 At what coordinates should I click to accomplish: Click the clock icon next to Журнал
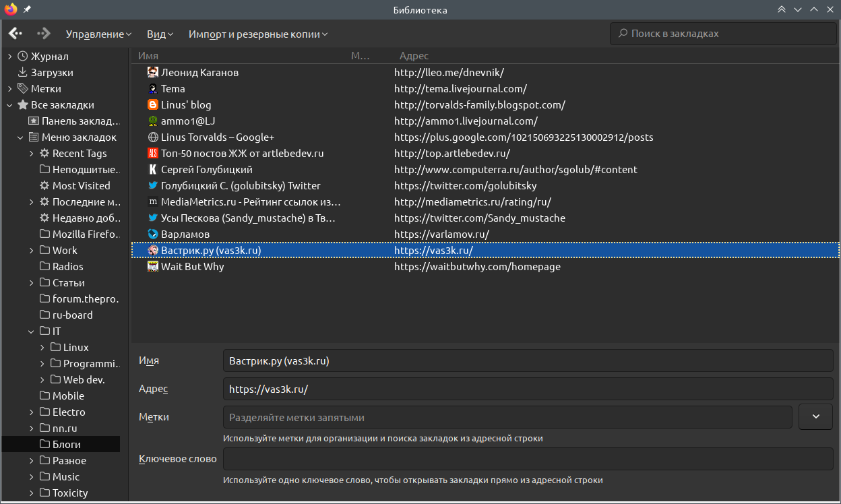23,56
